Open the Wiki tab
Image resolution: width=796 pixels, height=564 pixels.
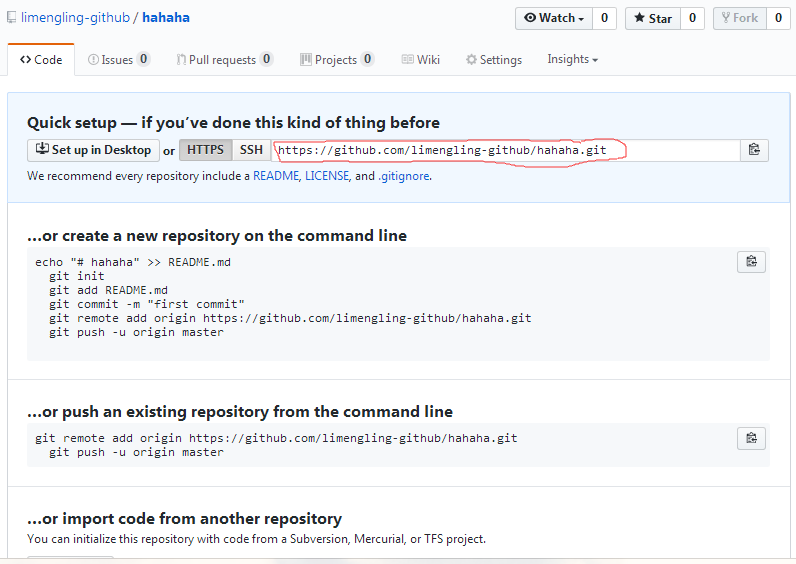pos(421,60)
